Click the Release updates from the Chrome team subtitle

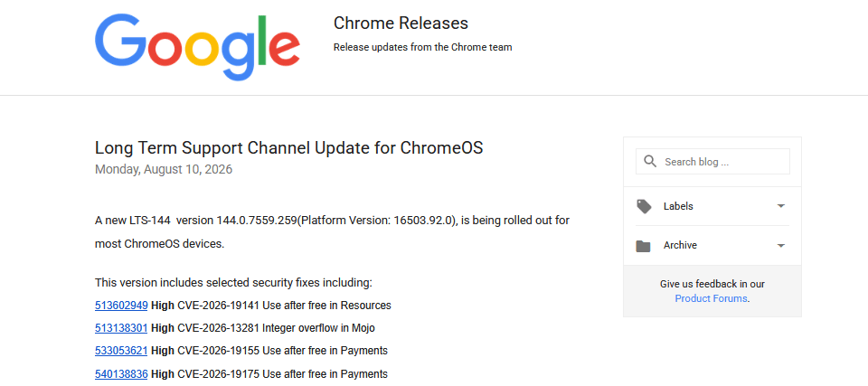point(422,47)
